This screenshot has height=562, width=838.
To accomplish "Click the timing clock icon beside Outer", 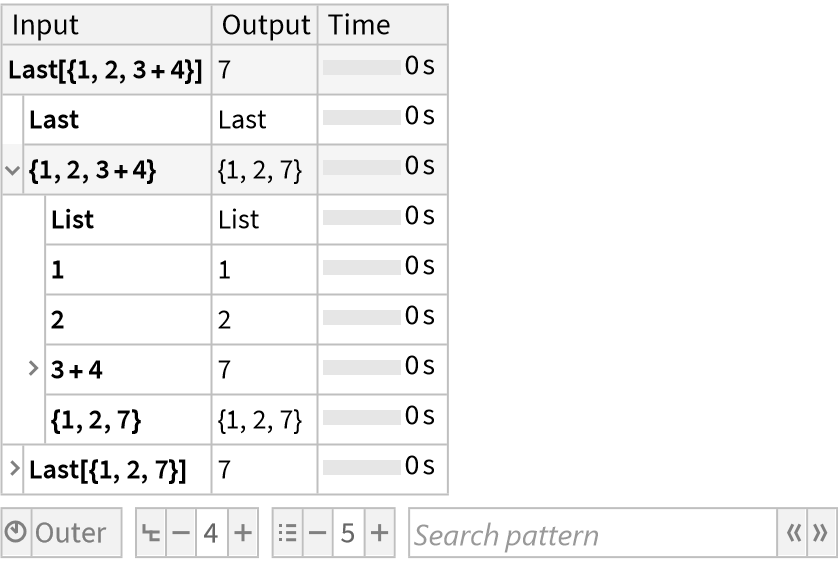I will 17,533.
